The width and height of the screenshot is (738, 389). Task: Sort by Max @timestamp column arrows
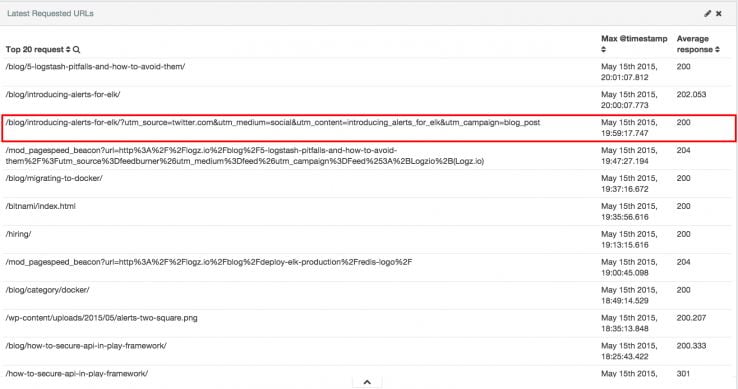(x=604, y=49)
